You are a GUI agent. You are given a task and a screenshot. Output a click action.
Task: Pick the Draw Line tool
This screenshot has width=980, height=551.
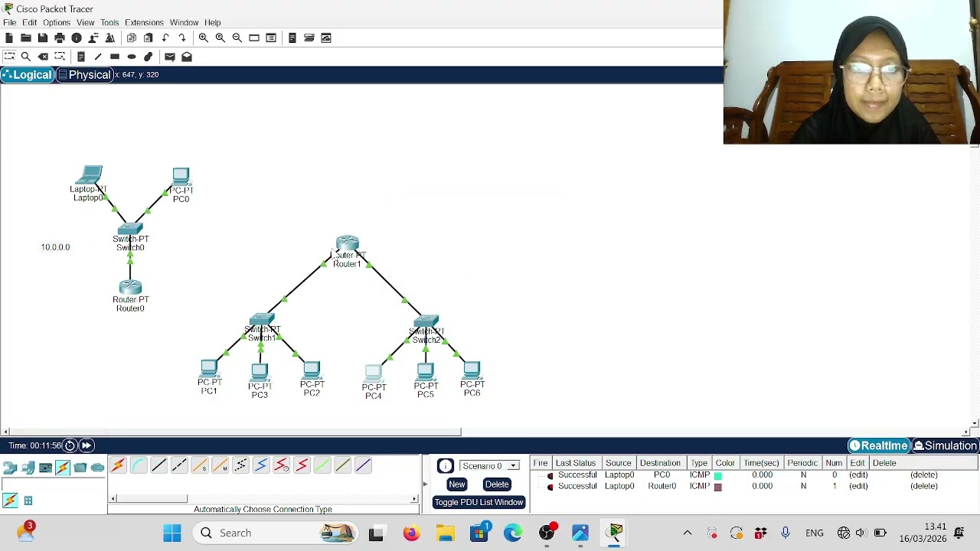(98, 57)
